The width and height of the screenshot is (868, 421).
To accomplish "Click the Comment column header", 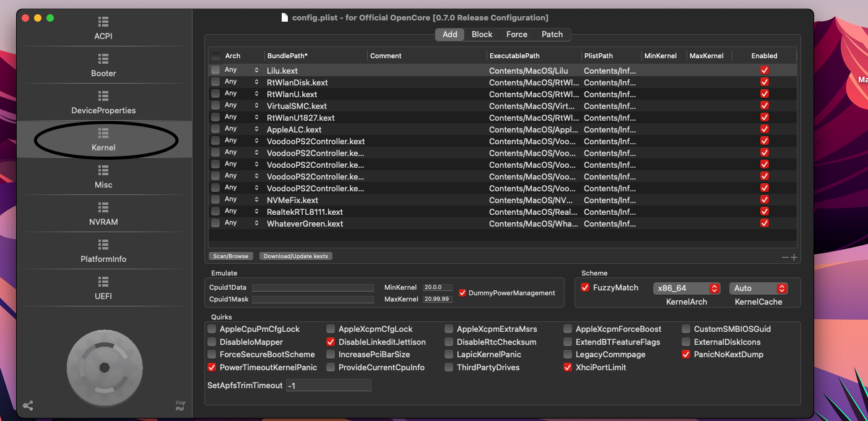I will [427, 56].
